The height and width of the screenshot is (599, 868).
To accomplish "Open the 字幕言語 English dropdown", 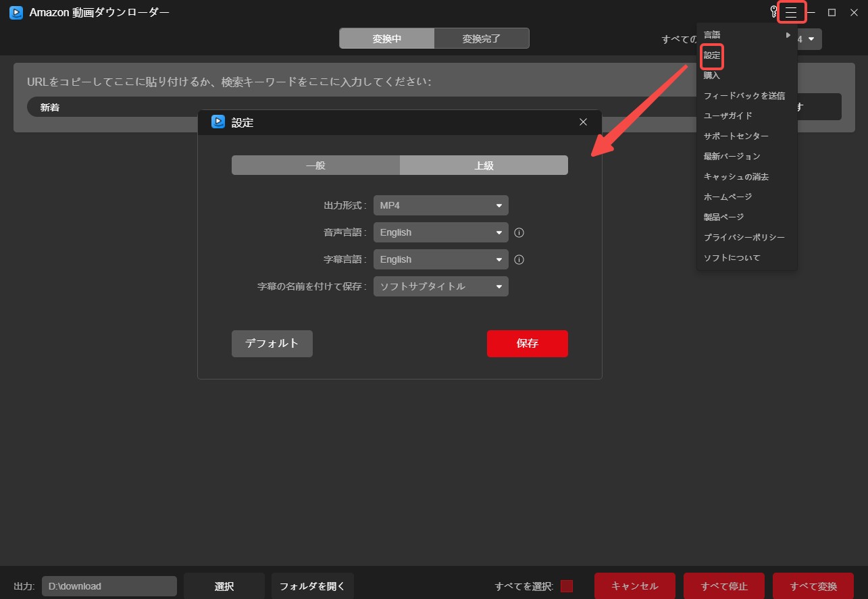I will [x=441, y=259].
